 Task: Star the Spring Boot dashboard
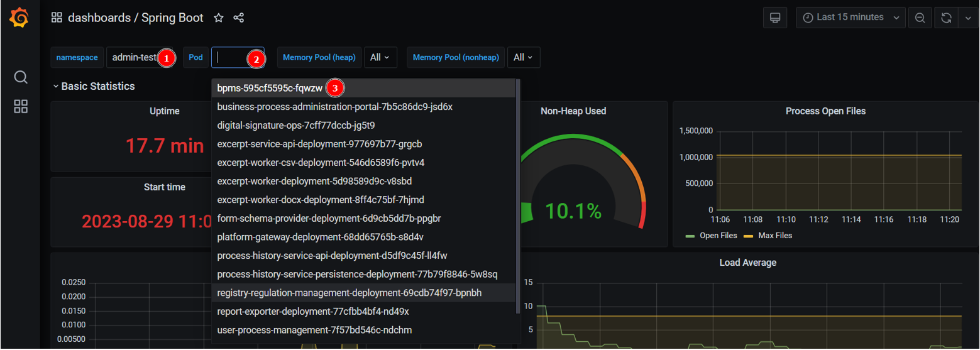219,18
